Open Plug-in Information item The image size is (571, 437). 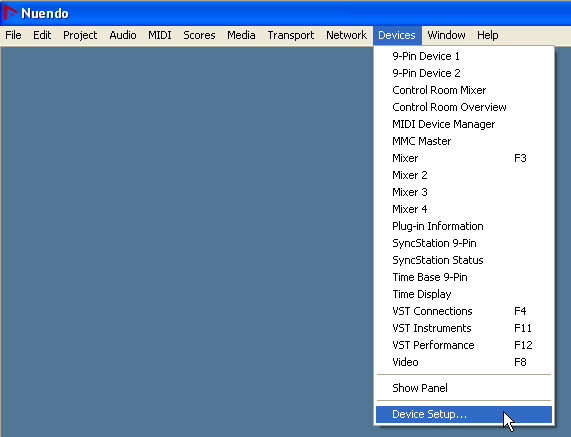point(464,226)
